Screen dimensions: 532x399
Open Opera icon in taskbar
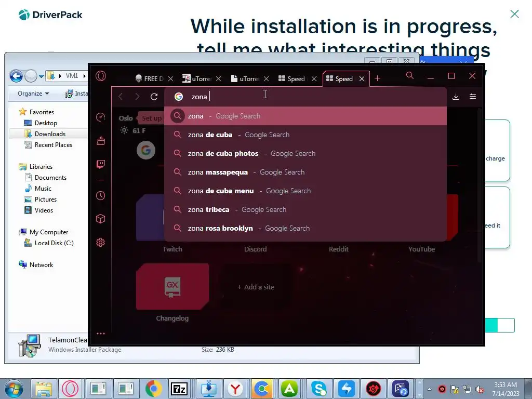pos(70,389)
